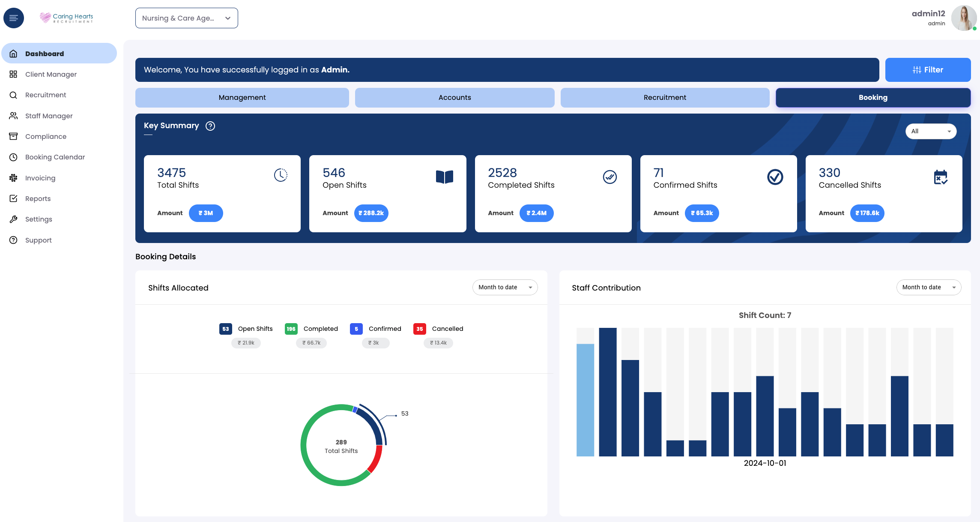This screenshot has width=980, height=522.
Task: Select the Staff Manager sidebar icon
Action: [x=13, y=116]
